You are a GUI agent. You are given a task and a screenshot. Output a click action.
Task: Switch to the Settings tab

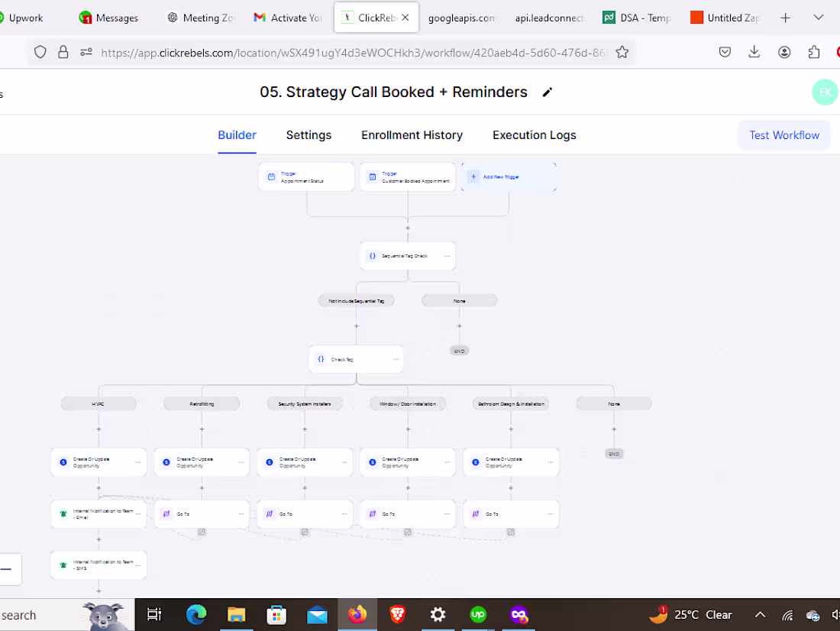click(309, 134)
